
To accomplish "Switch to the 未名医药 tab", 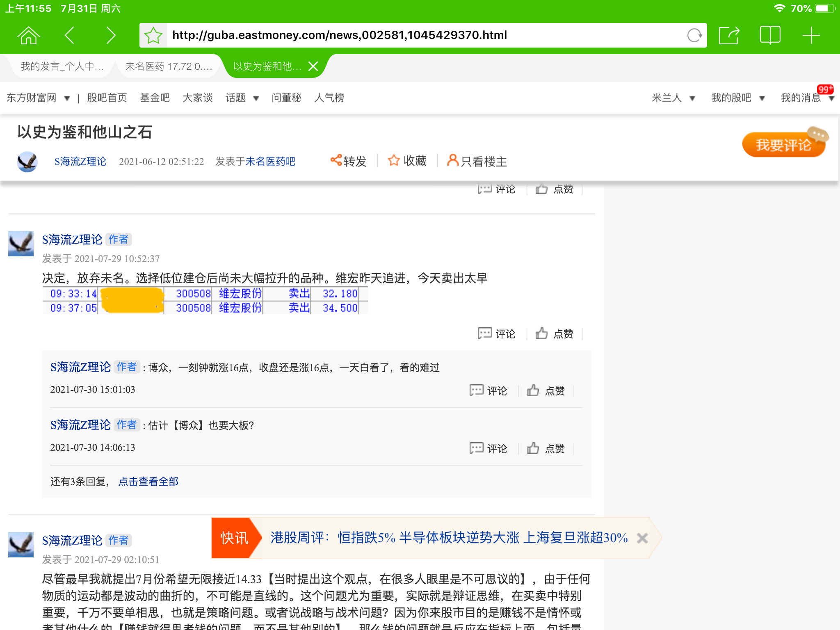I will coord(167,66).
